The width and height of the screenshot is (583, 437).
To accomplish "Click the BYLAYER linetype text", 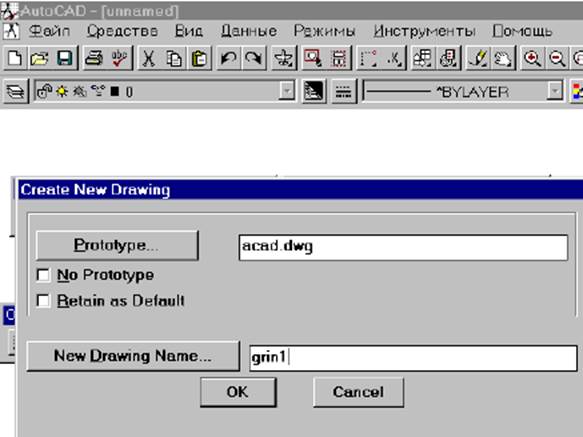I will tap(473, 92).
